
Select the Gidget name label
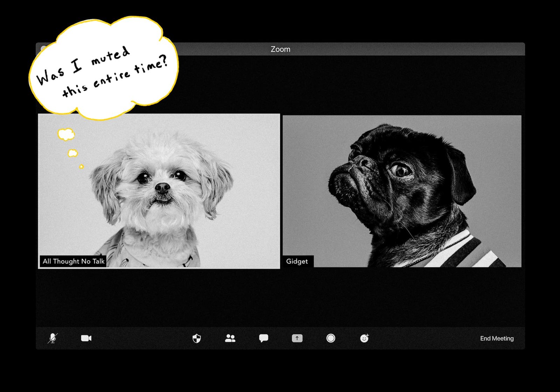(x=297, y=261)
